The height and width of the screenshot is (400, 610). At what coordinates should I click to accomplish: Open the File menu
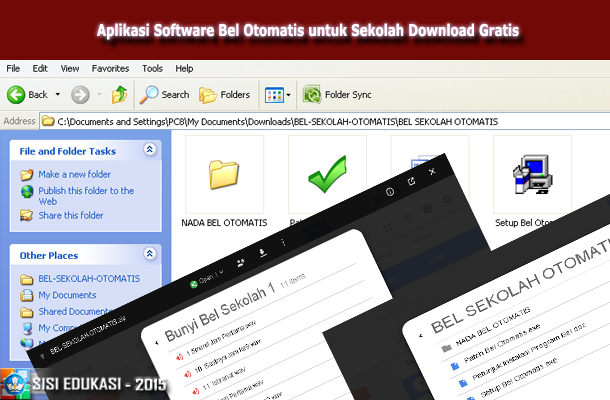(13, 68)
